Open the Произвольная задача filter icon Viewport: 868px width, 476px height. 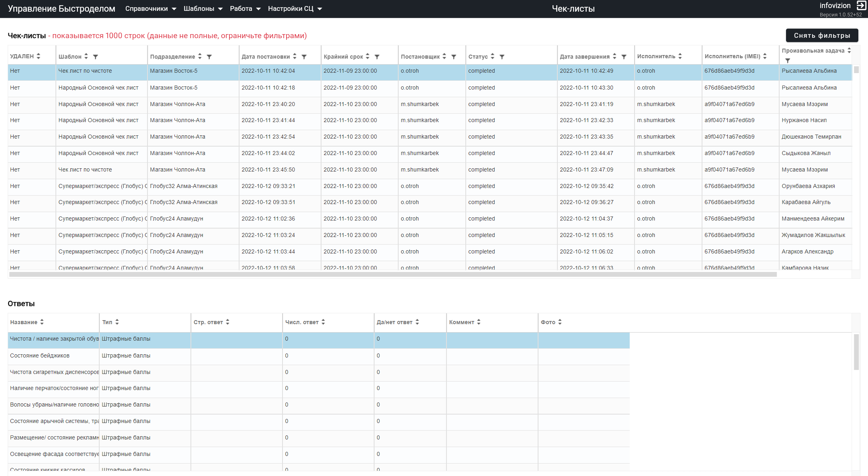[x=788, y=61]
